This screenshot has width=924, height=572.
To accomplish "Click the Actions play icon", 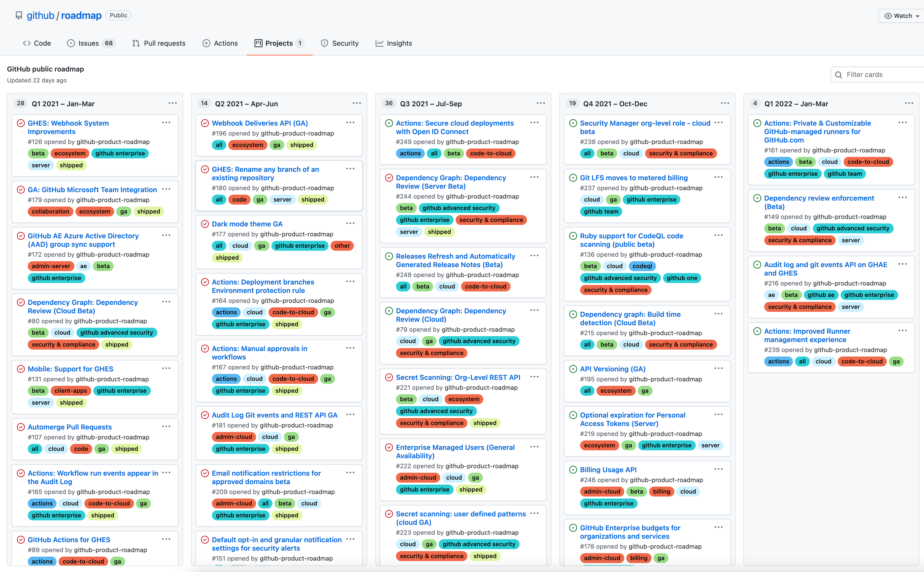I will [x=206, y=43].
